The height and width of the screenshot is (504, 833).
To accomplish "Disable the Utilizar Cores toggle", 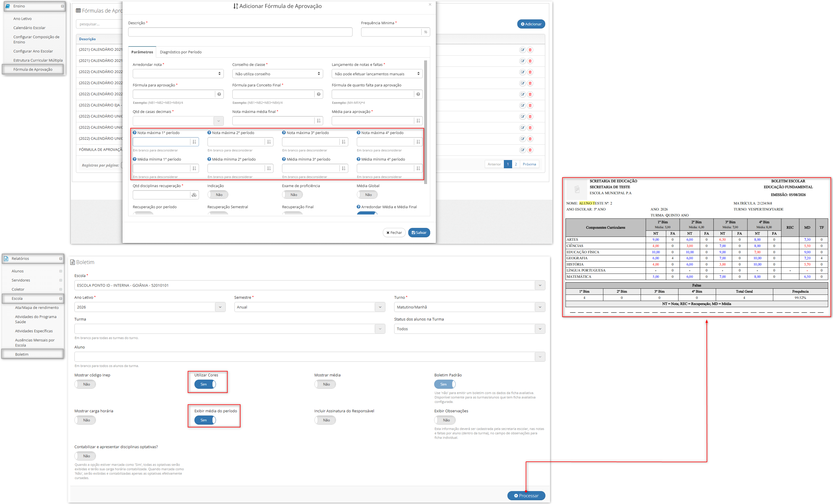I will (x=205, y=384).
